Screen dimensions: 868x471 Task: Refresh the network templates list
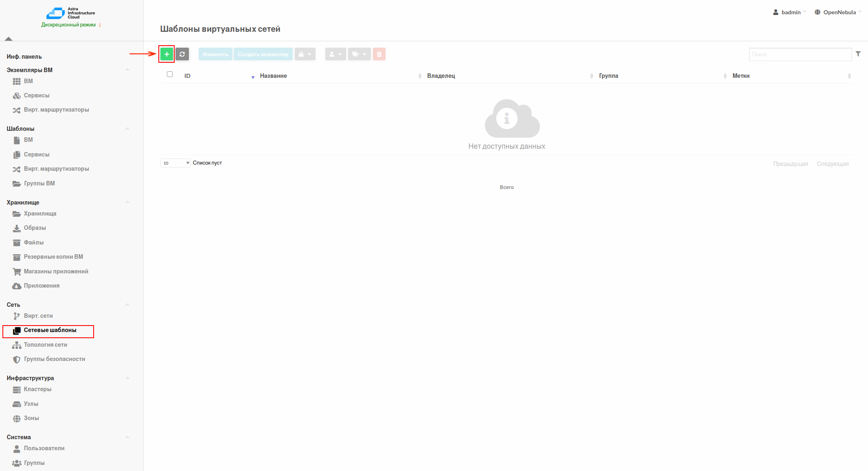coord(182,54)
